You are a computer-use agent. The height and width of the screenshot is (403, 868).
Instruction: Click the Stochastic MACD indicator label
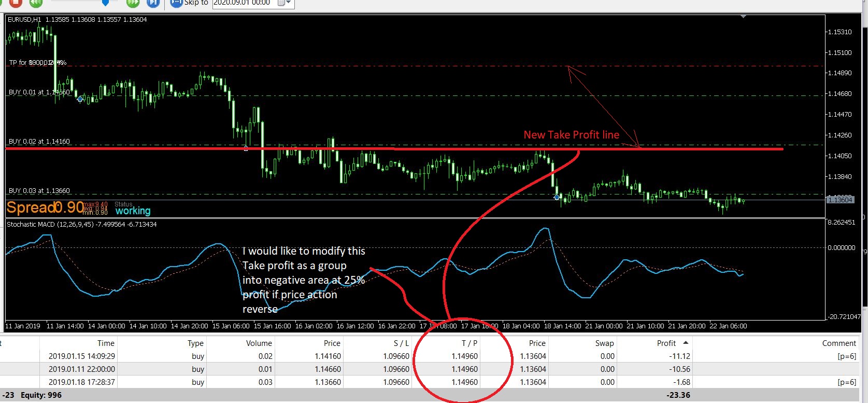click(x=81, y=225)
